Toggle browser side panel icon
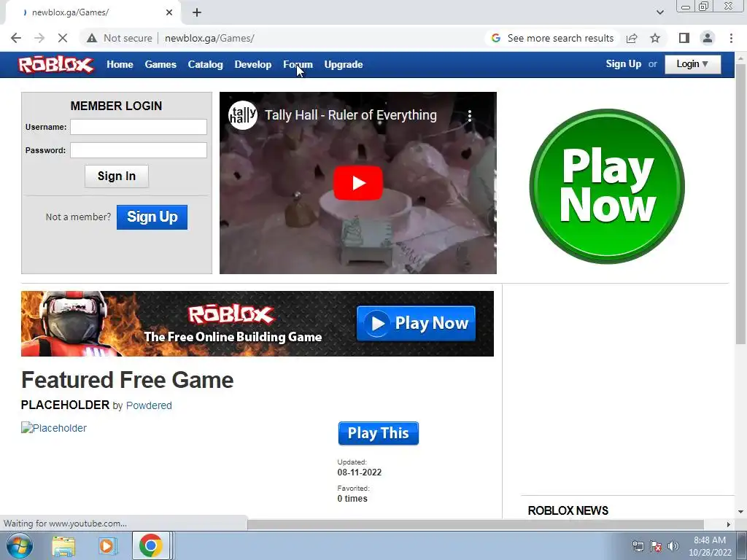The width and height of the screenshot is (747, 560). click(684, 38)
